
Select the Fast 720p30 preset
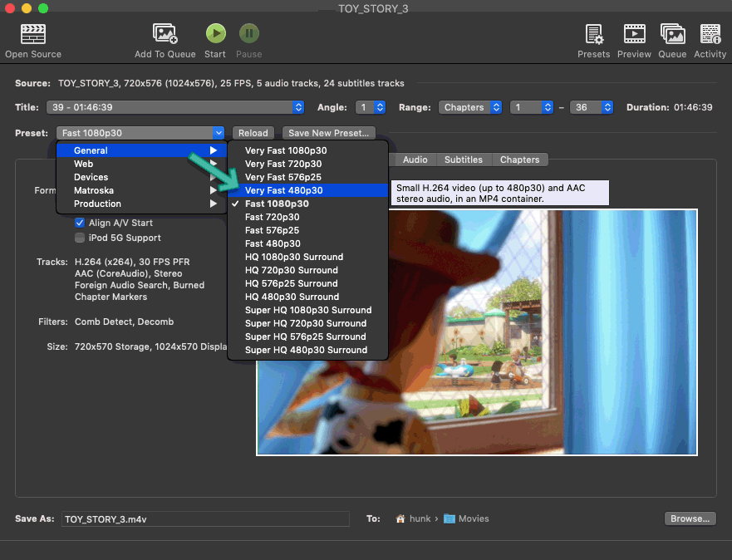coord(308,217)
